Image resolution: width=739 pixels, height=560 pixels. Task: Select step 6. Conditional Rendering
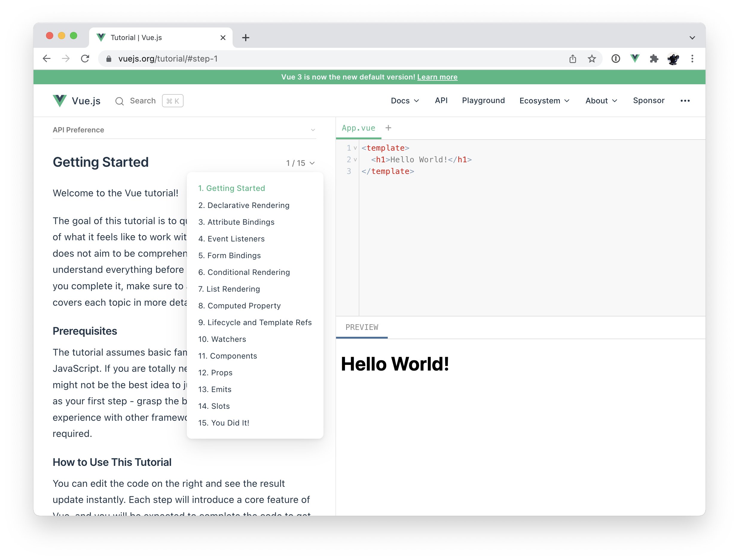click(244, 272)
